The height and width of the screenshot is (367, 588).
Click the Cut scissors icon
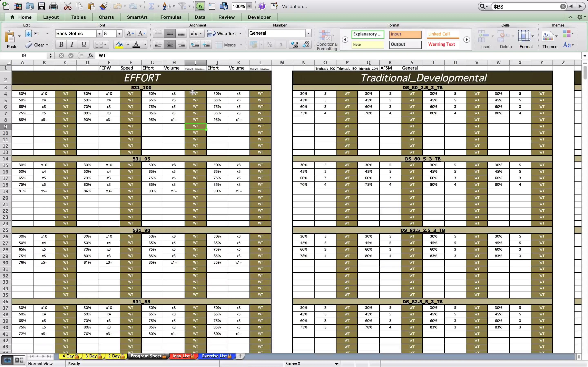point(68,6)
